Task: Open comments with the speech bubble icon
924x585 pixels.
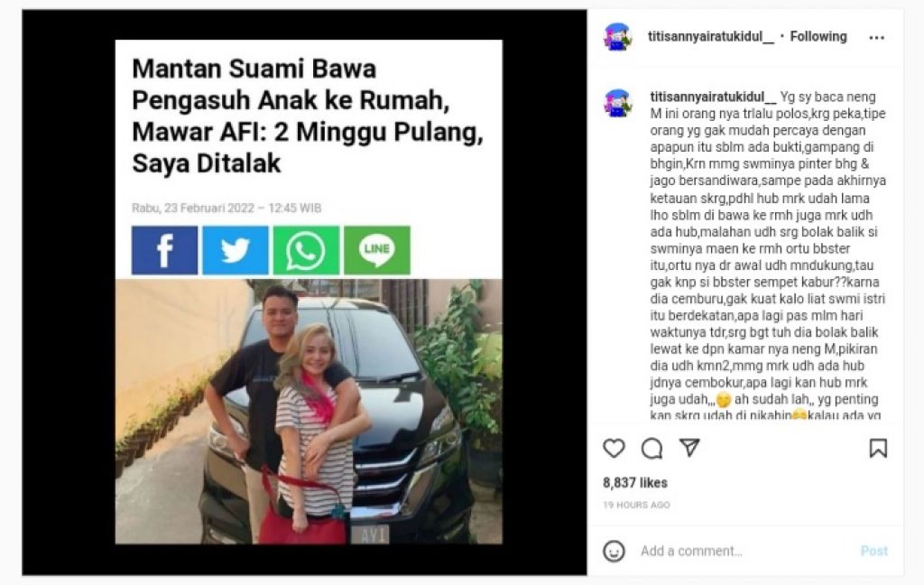Action: coord(651,449)
